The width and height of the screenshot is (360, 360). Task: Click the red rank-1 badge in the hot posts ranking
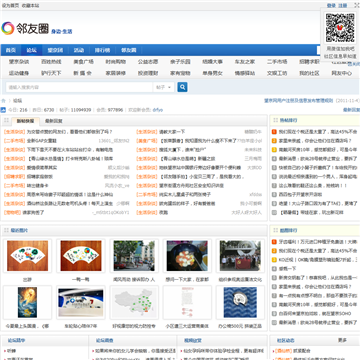coord(274,132)
